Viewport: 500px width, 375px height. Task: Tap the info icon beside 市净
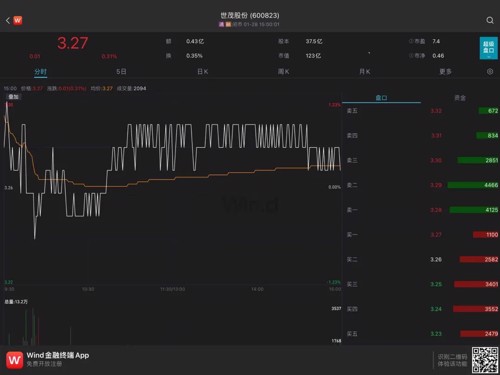(x=411, y=56)
